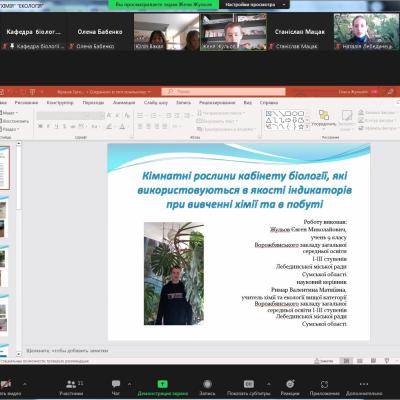Toggle bold Ж formatting
The image size is (400, 400).
pos(40,126)
